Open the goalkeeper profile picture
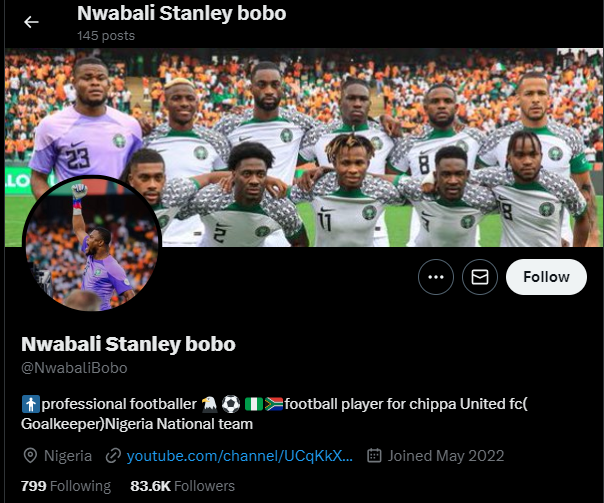 click(92, 246)
